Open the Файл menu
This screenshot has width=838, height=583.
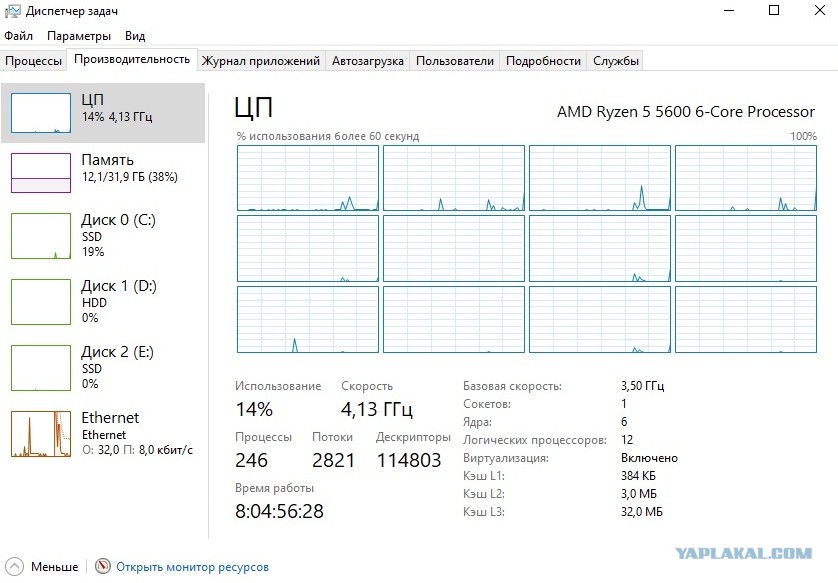click(19, 36)
